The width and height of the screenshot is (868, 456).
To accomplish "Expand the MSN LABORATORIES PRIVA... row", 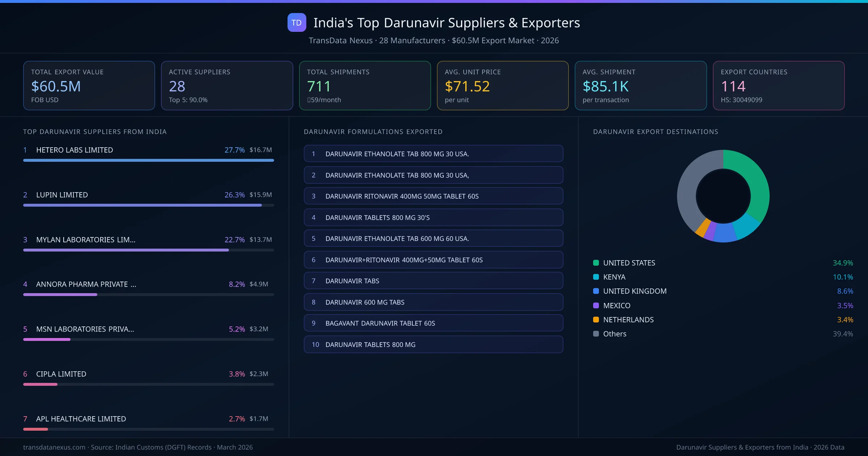I will click(85, 329).
